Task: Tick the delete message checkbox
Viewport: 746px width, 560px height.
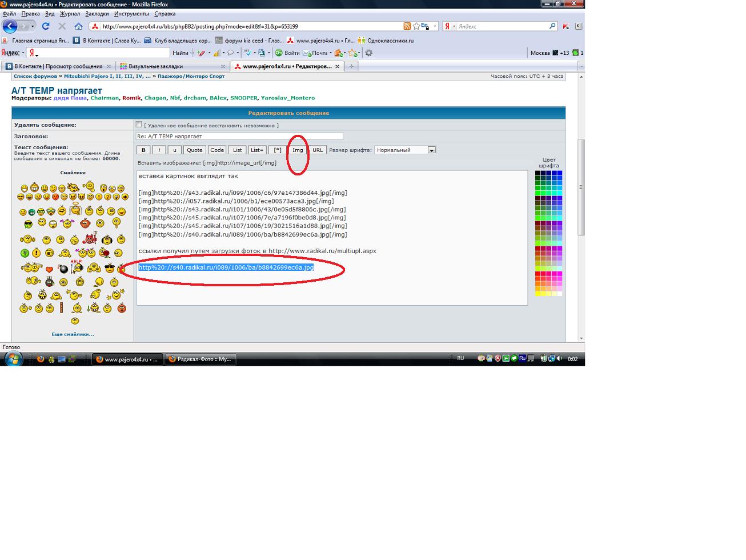Action: tap(139, 125)
